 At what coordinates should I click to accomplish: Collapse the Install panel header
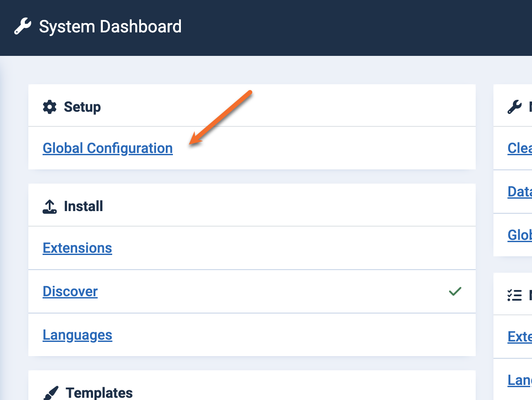pos(83,206)
